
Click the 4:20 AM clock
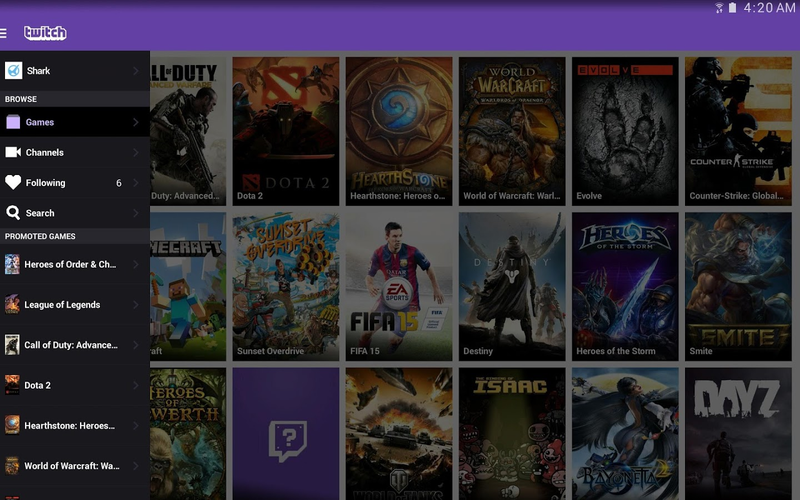tap(769, 8)
